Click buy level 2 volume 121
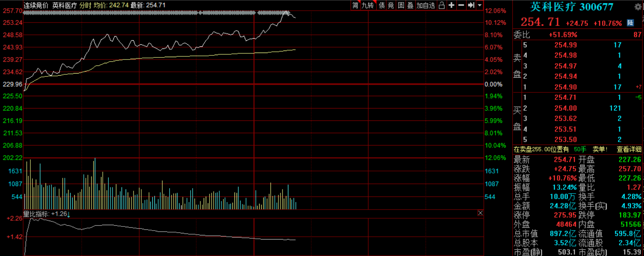 (x=614, y=108)
